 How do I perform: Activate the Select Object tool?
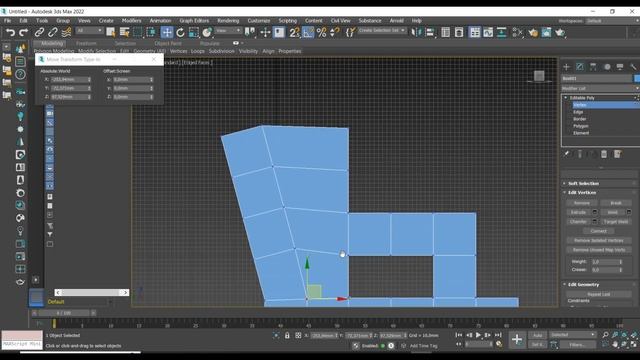click(111, 32)
